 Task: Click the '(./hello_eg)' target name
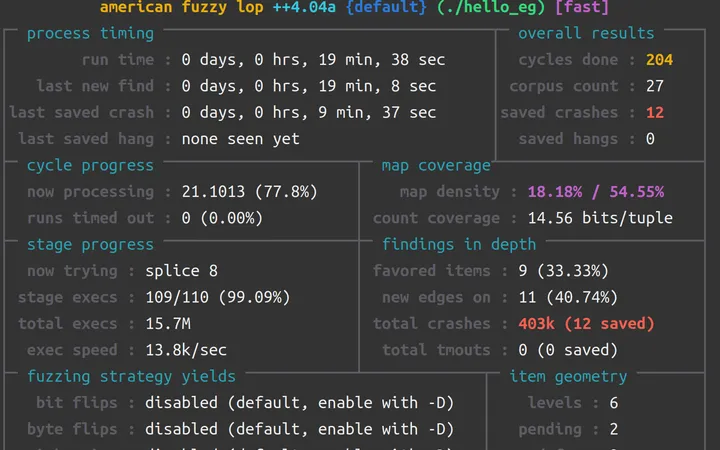pos(491,7)
